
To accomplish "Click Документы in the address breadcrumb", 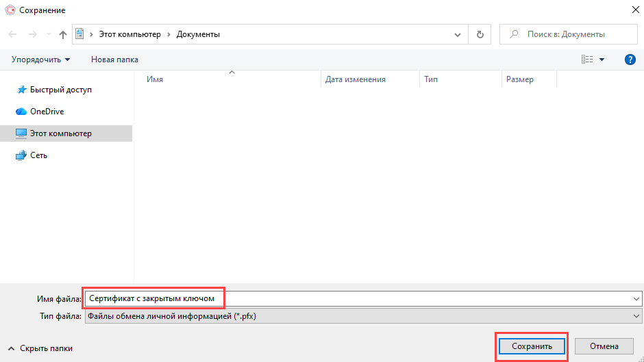I will click(198, 34).
